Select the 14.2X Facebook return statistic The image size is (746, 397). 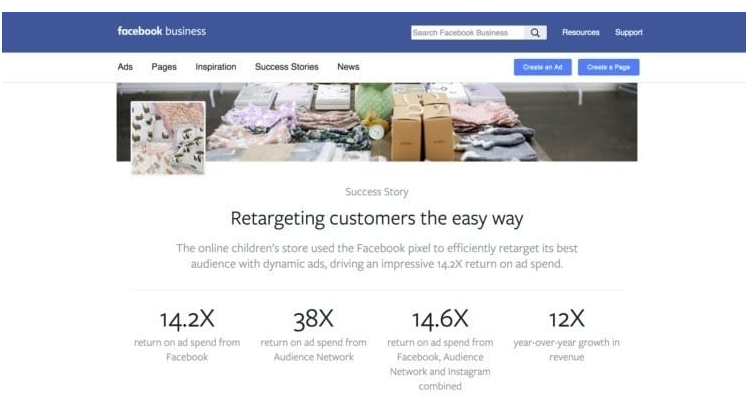187,335
